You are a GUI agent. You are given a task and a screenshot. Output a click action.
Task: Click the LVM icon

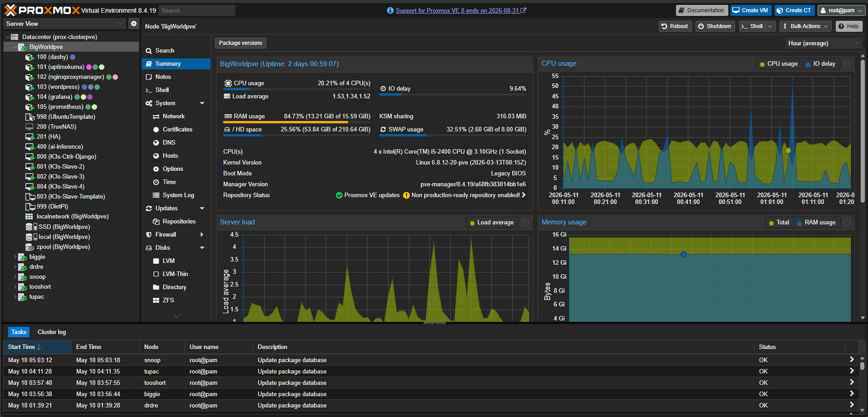point(156,261)
